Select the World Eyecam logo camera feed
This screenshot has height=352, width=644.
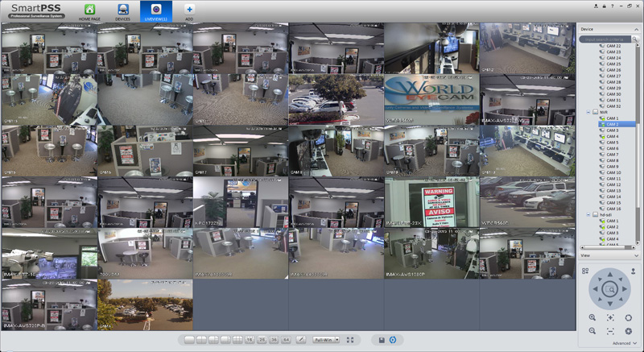click(431, 99)
